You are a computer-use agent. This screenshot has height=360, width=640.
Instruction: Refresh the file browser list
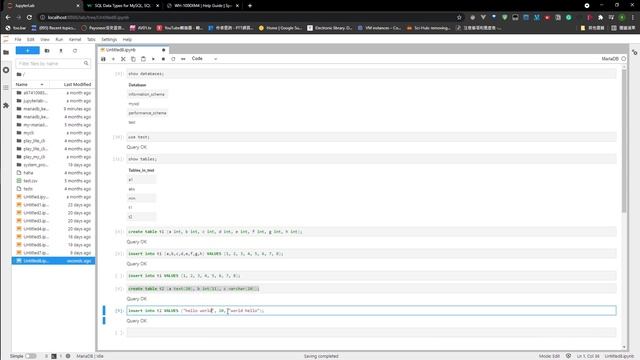(x=75, y=51)
